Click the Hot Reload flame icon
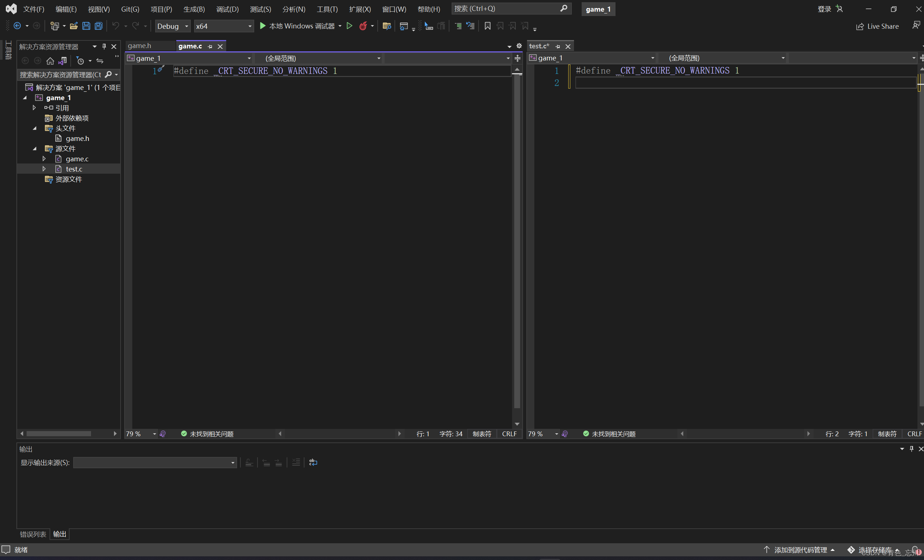Image resolution: width=924 pixels, height=560 pixels. point(363,26)
